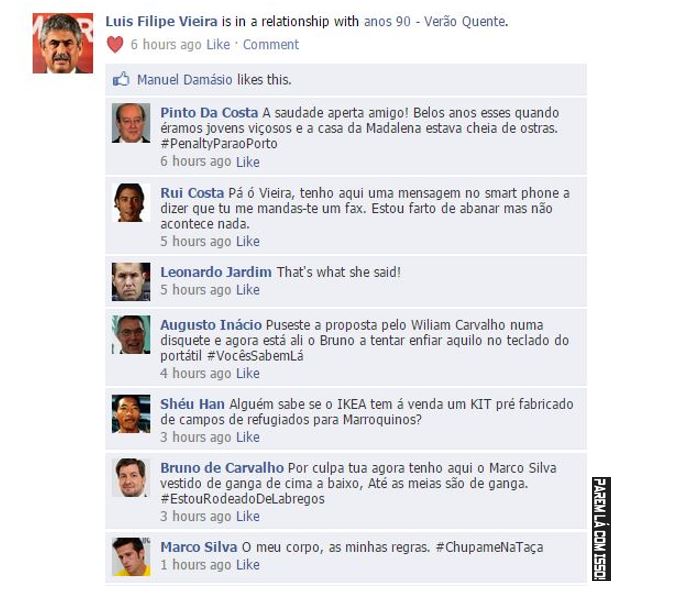Open Rui Costa's avatar thumbnail
The image size is (674, 595).
[131, 202]
